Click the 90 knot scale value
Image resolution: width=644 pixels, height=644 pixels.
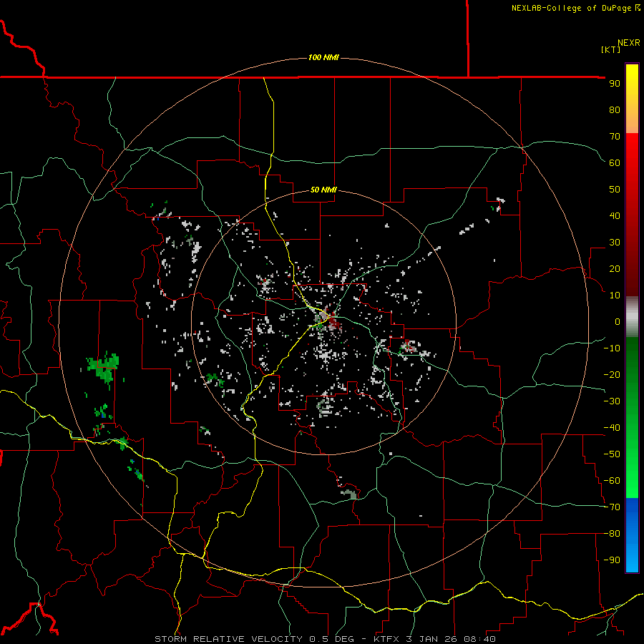click(615, 84)
